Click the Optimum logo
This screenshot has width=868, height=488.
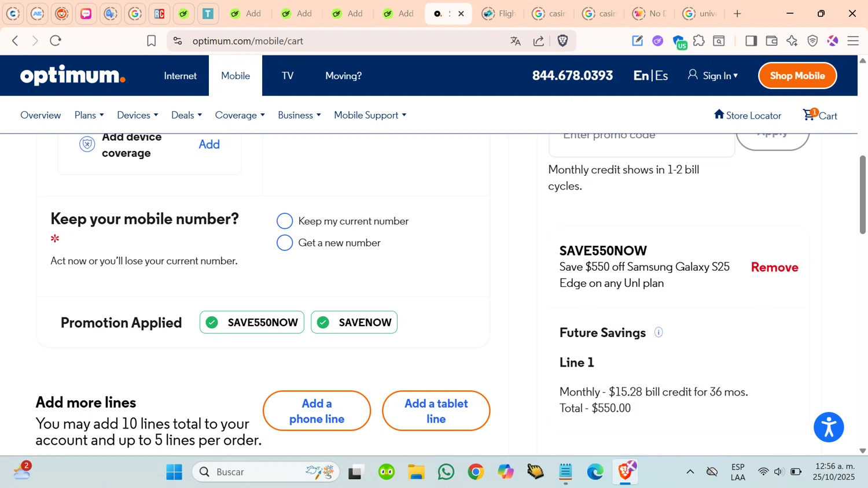[x=73, y=76]
